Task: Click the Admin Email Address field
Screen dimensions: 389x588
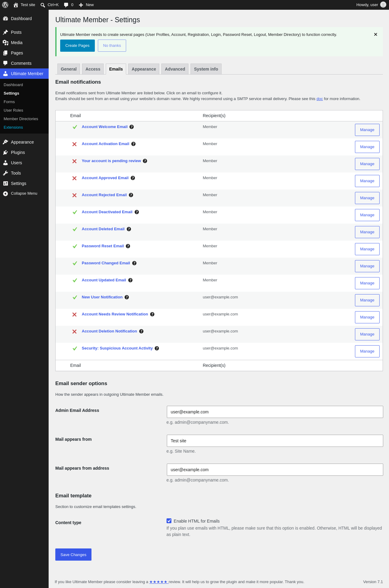Action: (275, 412)
